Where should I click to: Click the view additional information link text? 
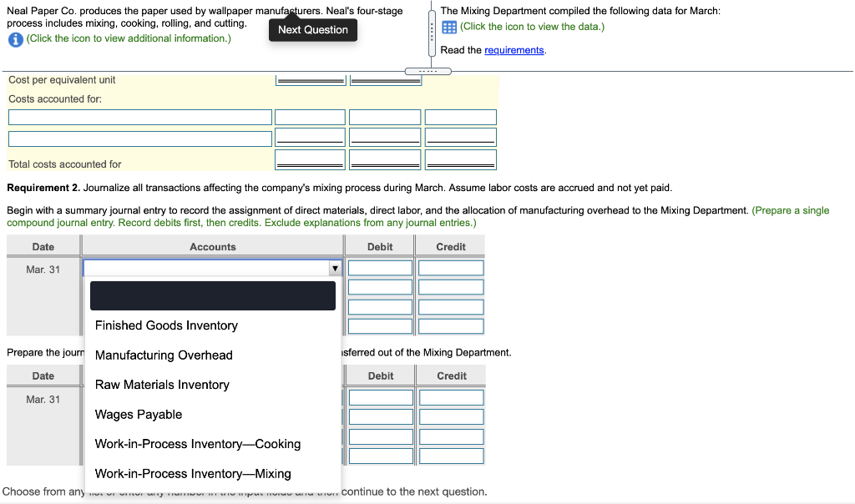[129, 38]
